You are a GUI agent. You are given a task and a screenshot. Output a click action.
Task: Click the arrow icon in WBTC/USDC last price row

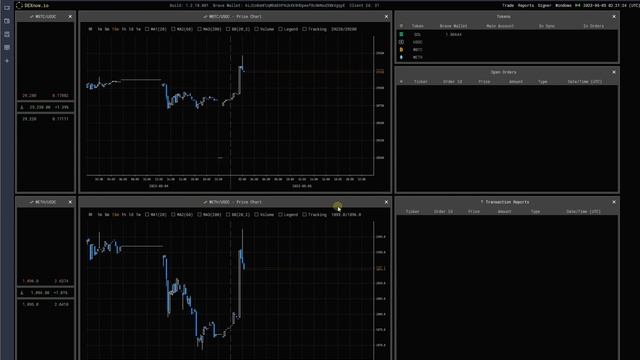22,107
